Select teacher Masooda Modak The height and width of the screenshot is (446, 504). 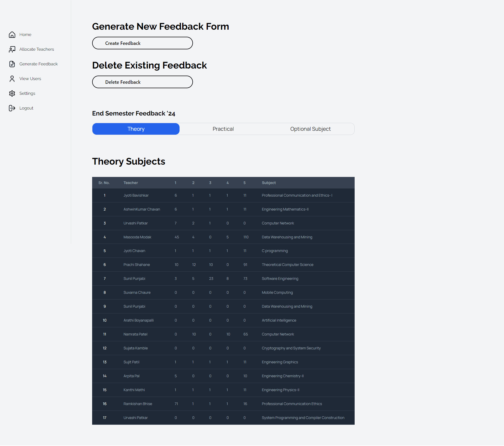point(137,237)
